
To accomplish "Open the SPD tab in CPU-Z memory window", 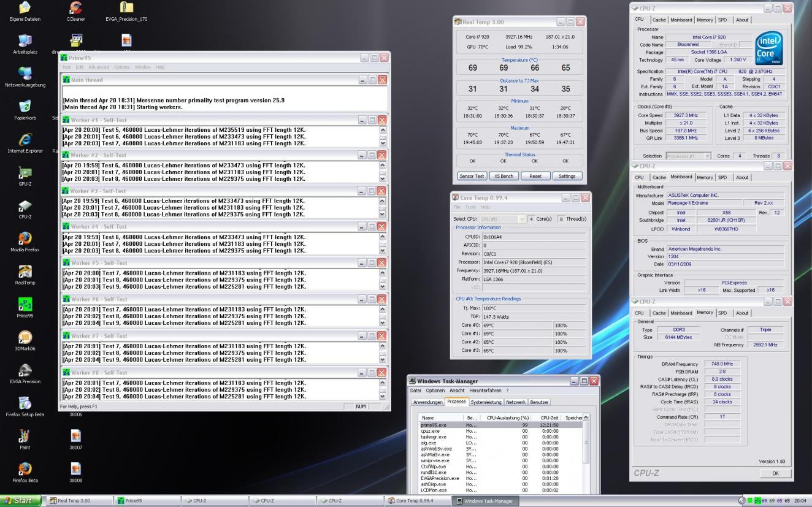I will click(x=722, y=313).
